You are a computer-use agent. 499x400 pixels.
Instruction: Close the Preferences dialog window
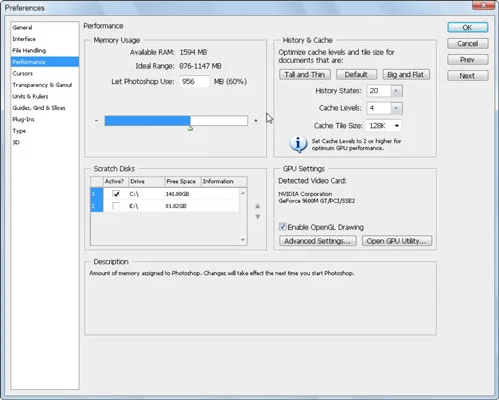pyautogui.click(x=483, y=5)
